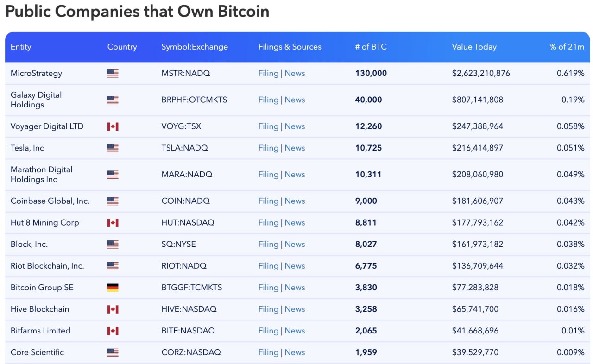This screenshot has height=364, width=593.
Task: Click US flag in Core Scientific row
Action: pos(113,352)
